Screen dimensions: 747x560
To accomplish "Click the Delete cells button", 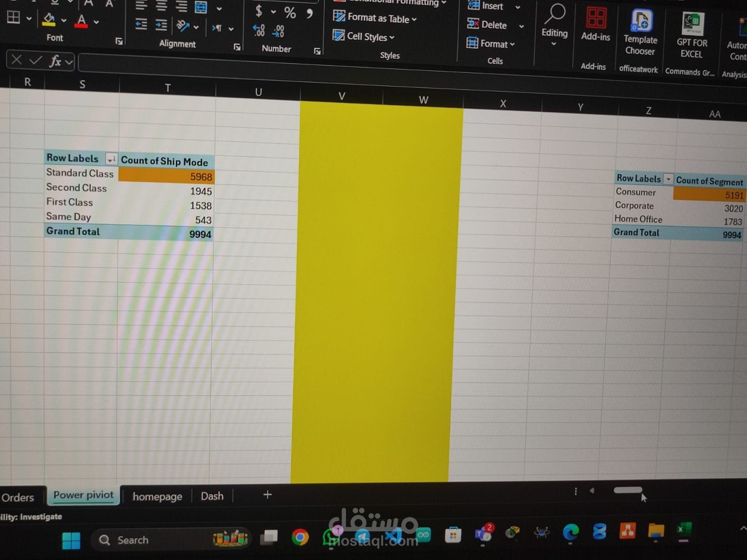I will point(487,25).
